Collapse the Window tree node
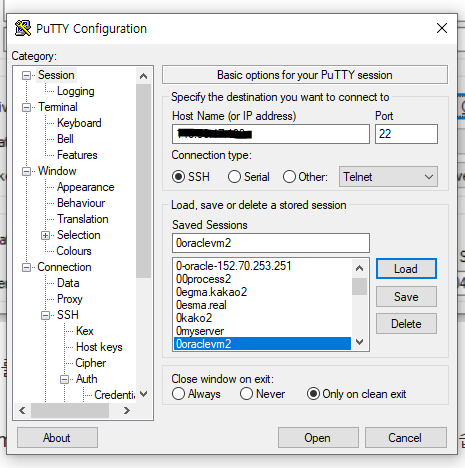The image size is (465, 468). (x=26, y=171)
